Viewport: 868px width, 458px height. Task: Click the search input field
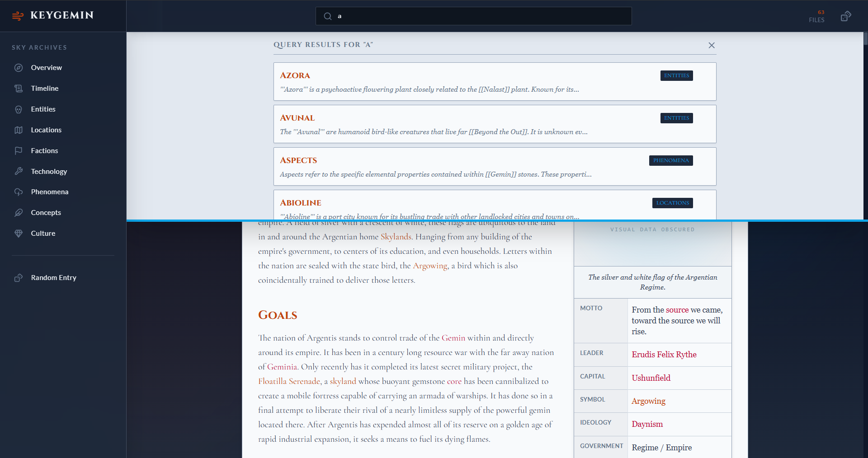coord(473,16)
